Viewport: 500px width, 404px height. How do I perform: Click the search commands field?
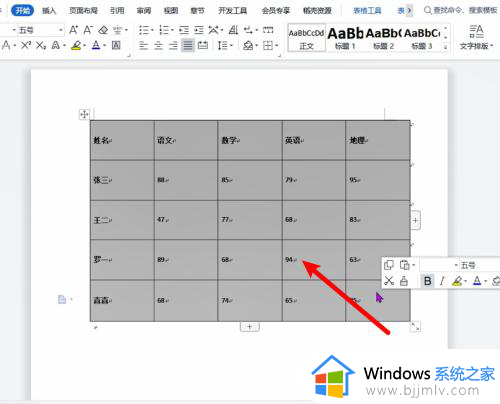(461, 11)
